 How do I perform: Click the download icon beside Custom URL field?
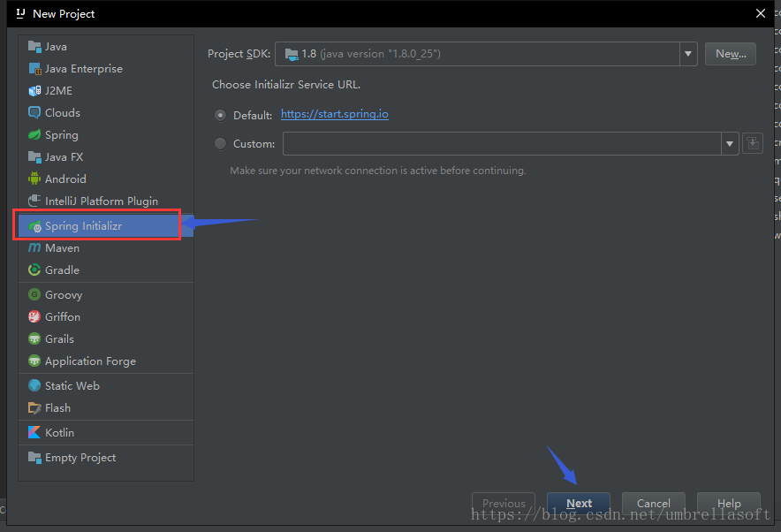point(753,144)
